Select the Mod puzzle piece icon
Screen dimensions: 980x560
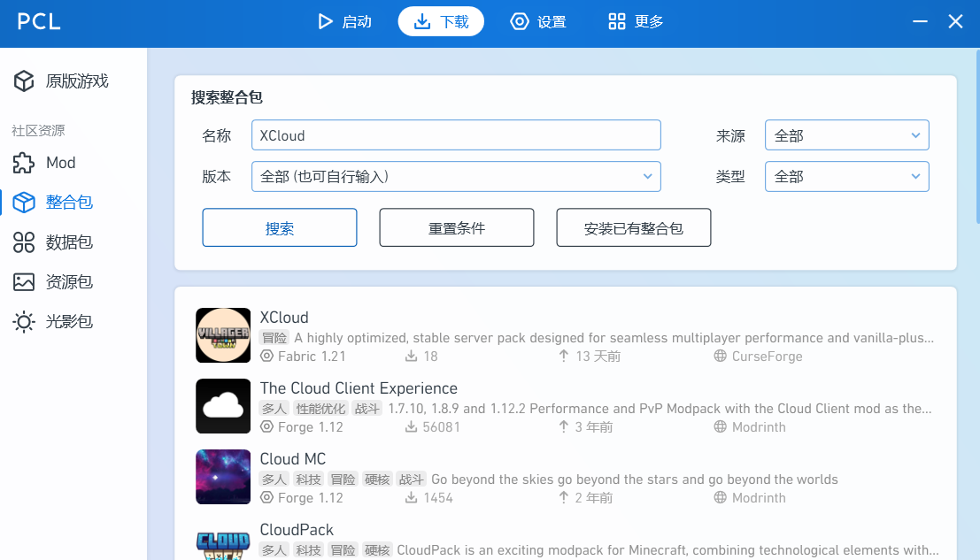24,163
